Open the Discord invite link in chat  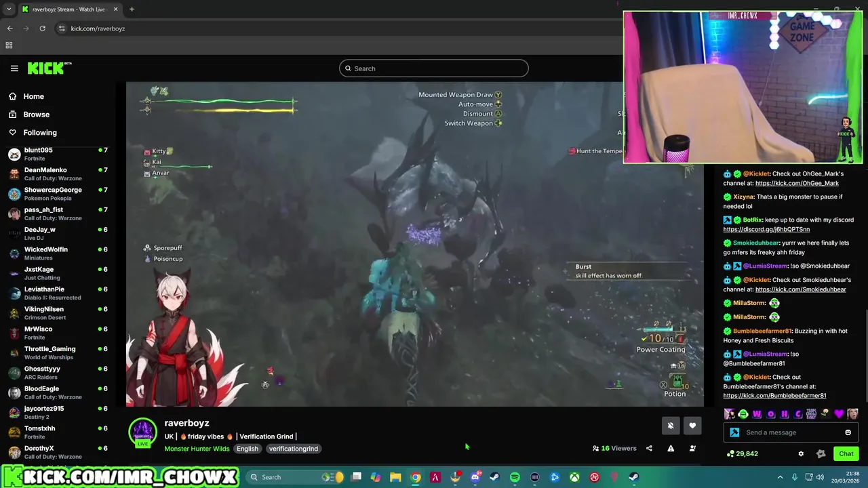click(x=766, y=229)
